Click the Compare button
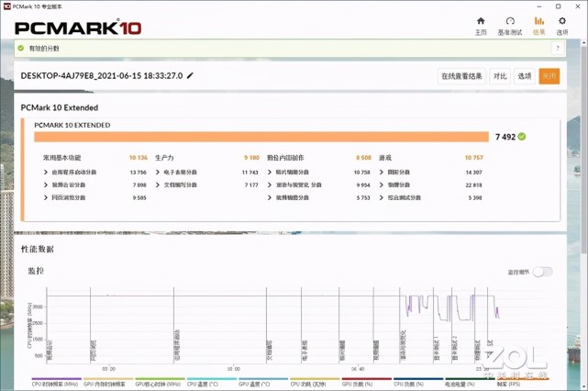The image size is (588, 391). pos(500,76)
